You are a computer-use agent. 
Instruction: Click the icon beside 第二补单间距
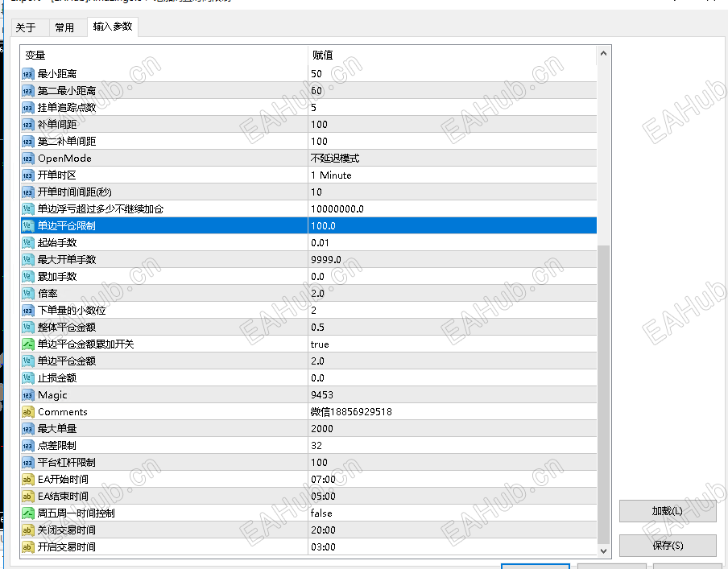(x=28, y=141)
